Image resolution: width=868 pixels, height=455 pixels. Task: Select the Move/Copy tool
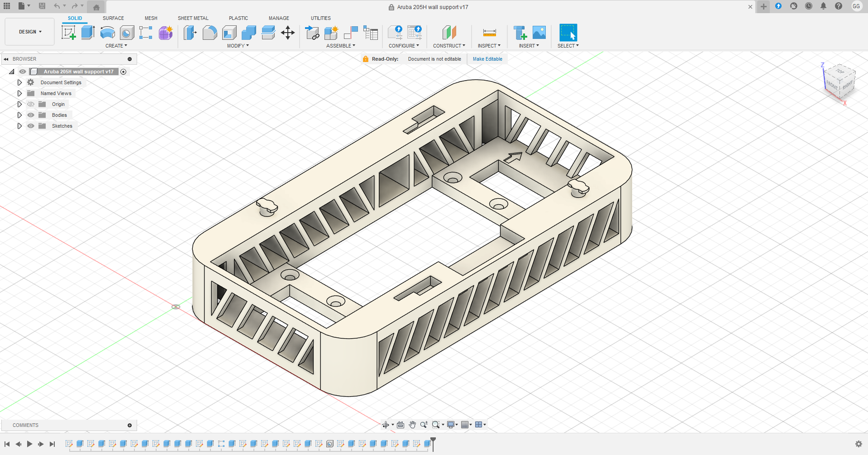click(x=288, y=33)
